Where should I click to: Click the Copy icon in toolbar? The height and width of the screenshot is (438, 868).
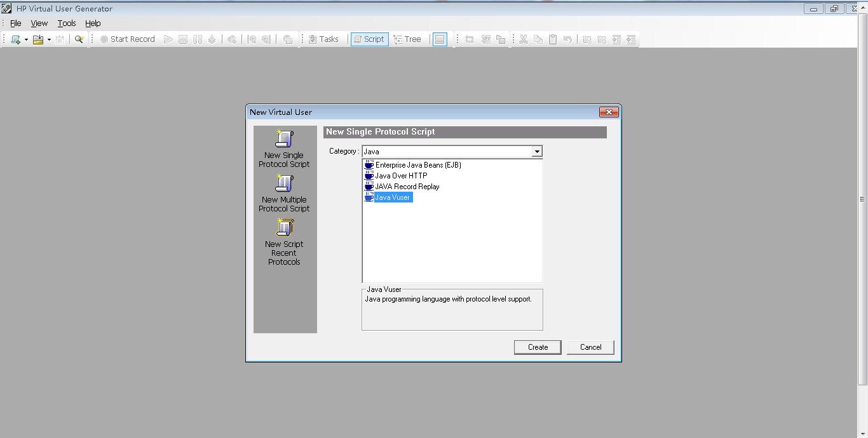pos(538,39)
